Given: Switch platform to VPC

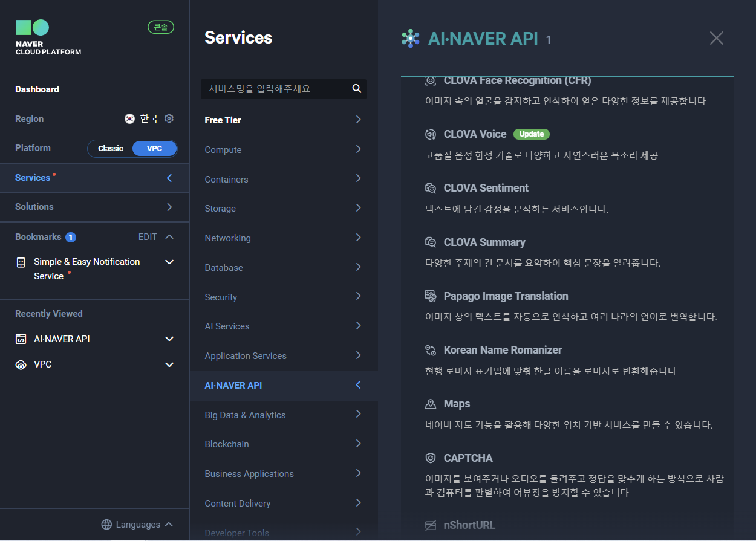Looking at the screenshot, I should 155,148.
